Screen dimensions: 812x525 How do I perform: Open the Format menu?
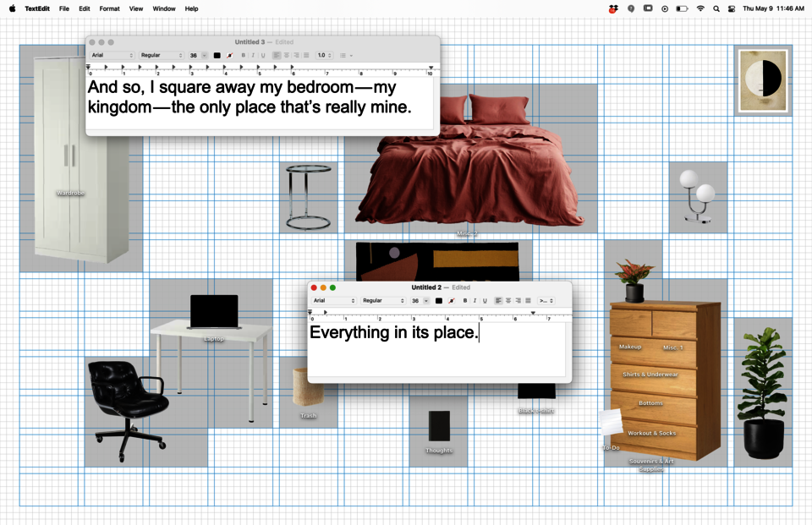tap(109, 8)
